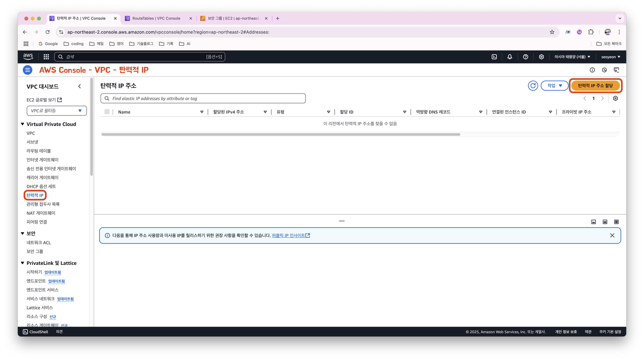
Task: Switch to 보안 그룹 EC2 tab
Action: [234, 18]
